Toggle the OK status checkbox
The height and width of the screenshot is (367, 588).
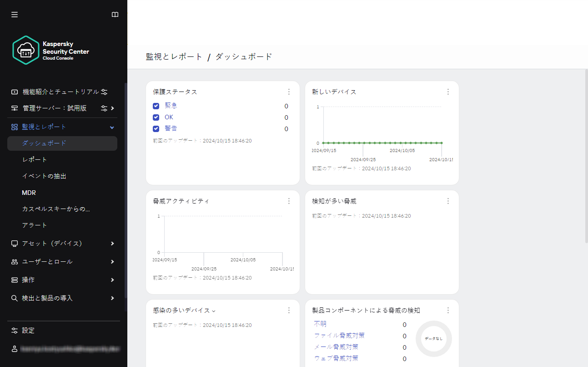click(x=156, y=117)
